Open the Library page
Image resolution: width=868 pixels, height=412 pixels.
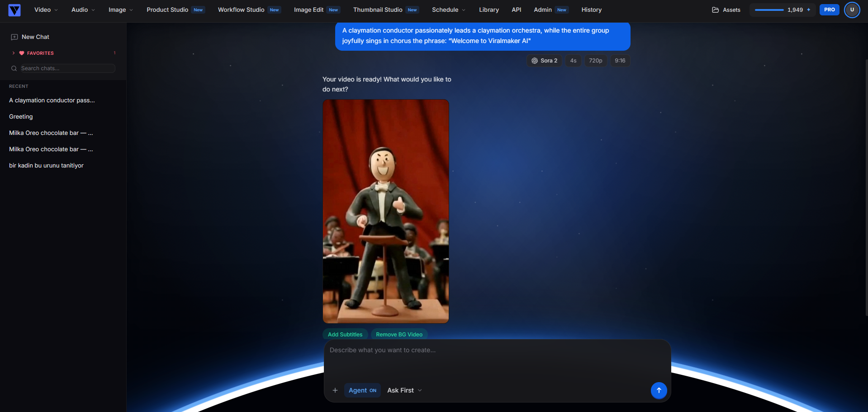coord(489,10)
